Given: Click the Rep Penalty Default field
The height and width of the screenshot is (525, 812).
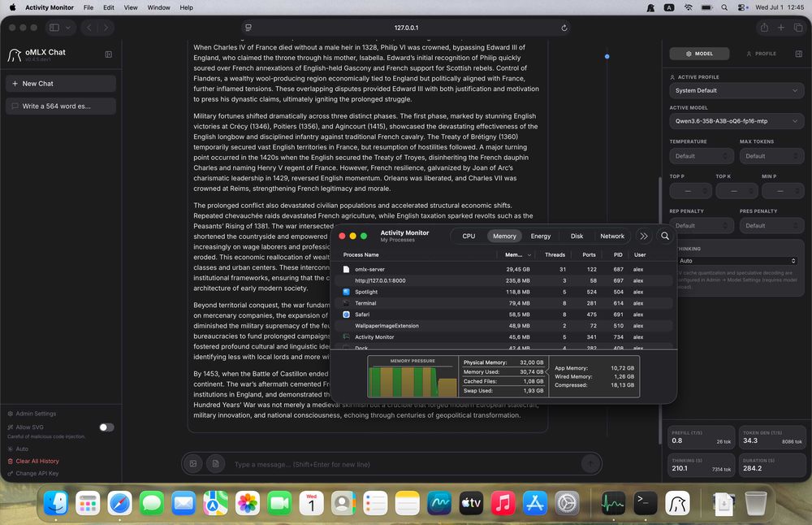Looking at the screenshot, I should pos(702,225).
